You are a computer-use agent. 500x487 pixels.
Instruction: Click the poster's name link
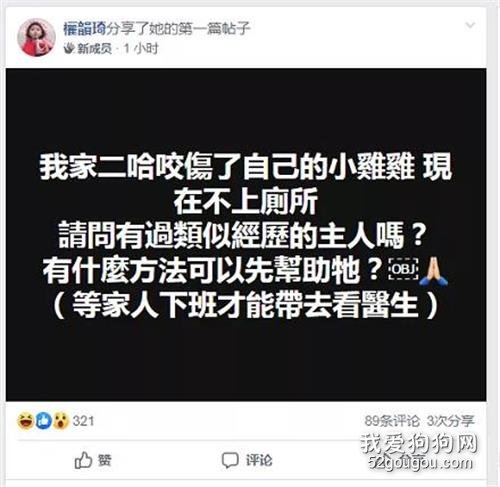(x=85, y=29)
